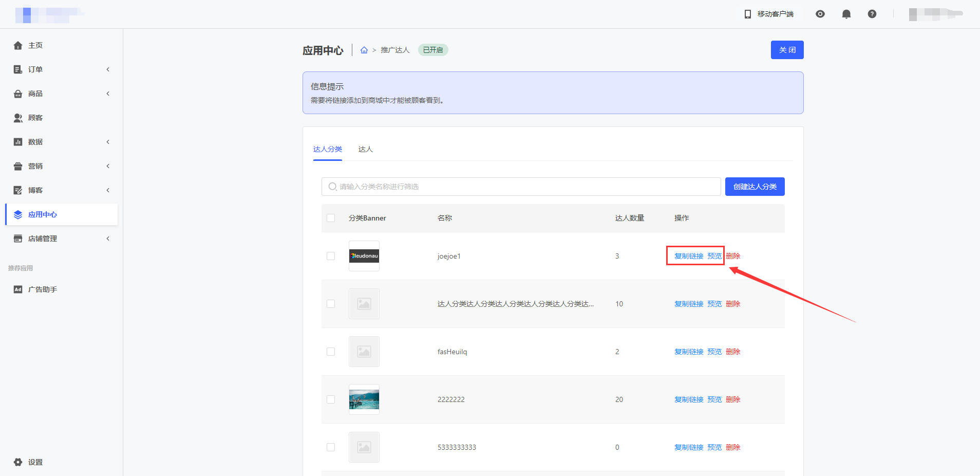
Task: Click the 订单 orders icon
Action: (18, 69)
